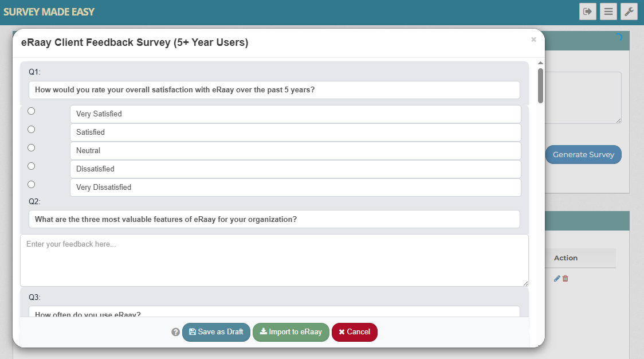Image resolution: width=644 pixels, height=359 pixels.
Task: Open the wrench settings icon
Action: coord(629,11)
